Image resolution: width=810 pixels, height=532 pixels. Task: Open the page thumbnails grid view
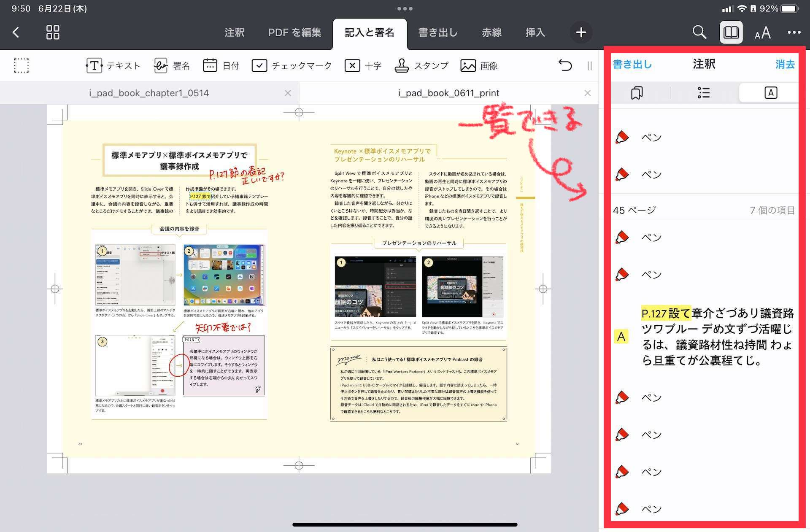[53, 32]
